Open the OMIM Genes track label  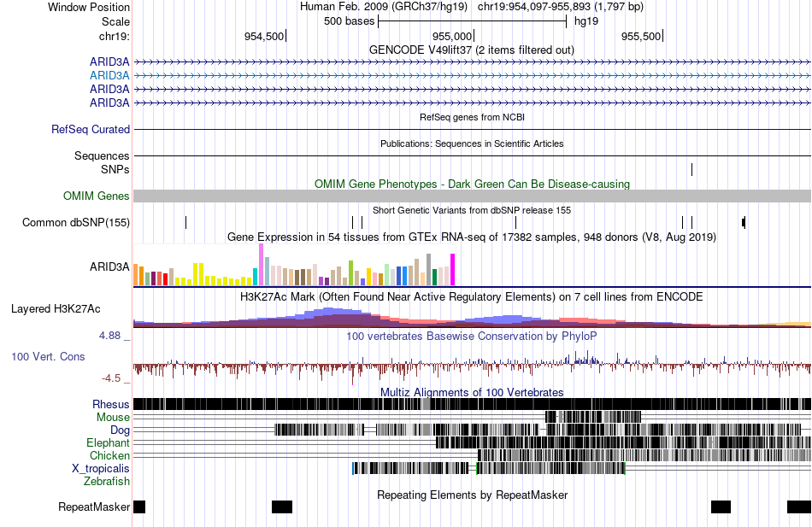coord(97,196)
